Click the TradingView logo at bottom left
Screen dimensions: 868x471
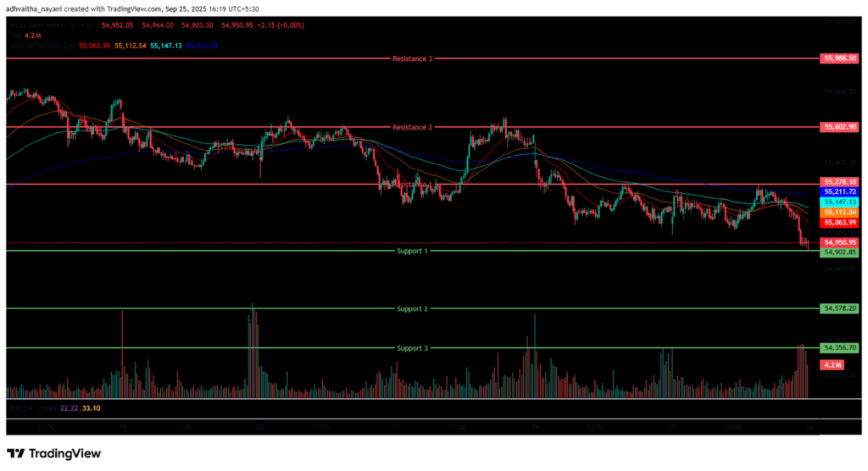click(x=53, y=453)
